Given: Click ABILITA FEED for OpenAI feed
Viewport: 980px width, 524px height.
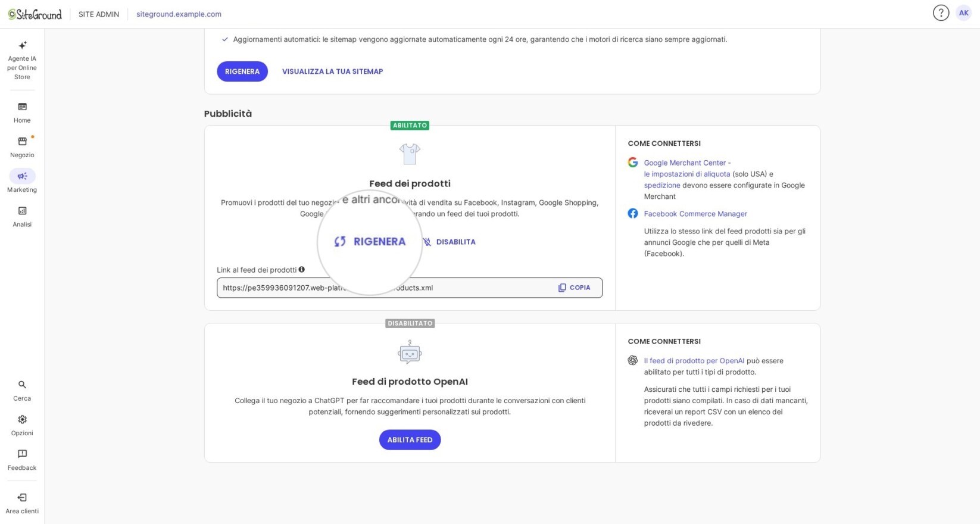Looking at the screenshot, I should (x=410, y=440).
